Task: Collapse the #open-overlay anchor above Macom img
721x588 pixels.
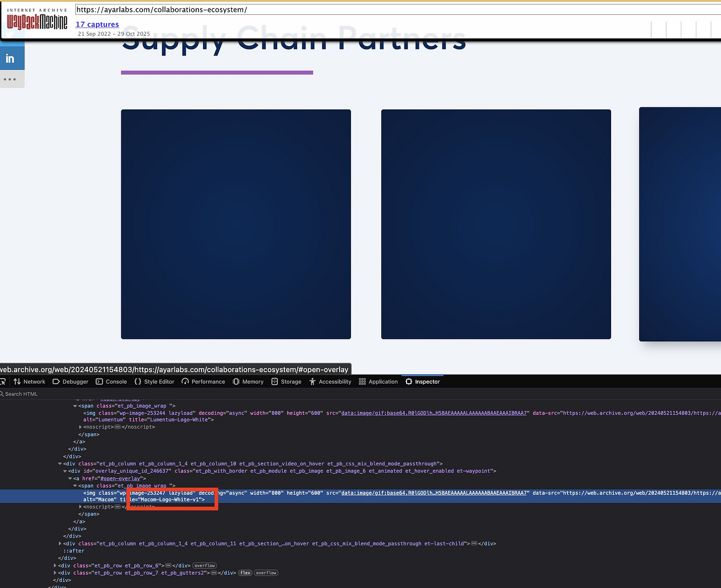Action: (x=70, y=479)
